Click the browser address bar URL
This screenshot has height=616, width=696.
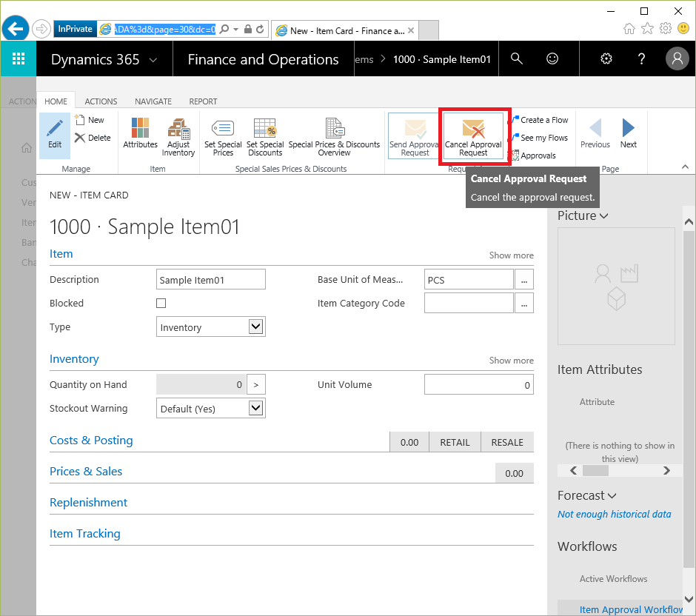(x=164, y=30)
